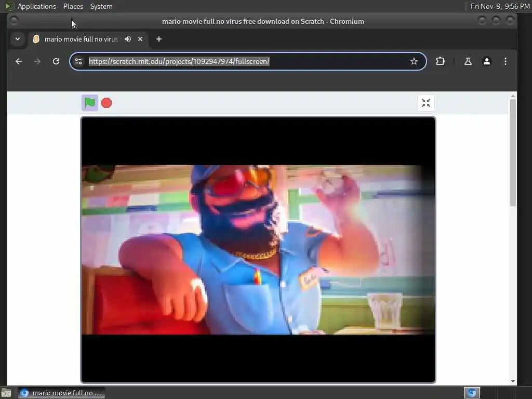Open Chrome Labs flask icon
The width and height of the screenshot is (532, 399).
point(468,61)
